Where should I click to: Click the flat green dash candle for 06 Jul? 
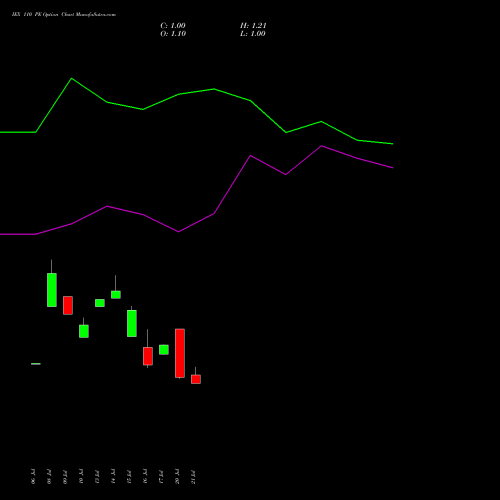point(36,364)
